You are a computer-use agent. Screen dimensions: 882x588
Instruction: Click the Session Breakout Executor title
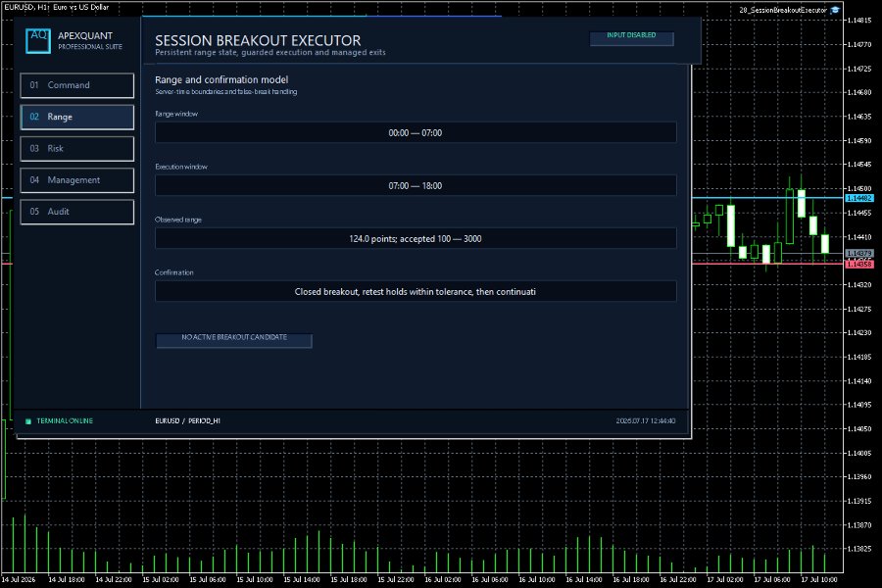point(258,40)
